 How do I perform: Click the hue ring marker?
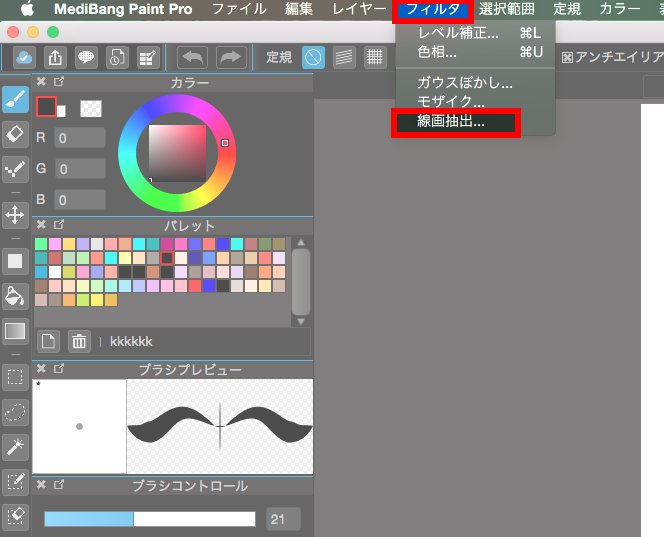click(225, 143)
